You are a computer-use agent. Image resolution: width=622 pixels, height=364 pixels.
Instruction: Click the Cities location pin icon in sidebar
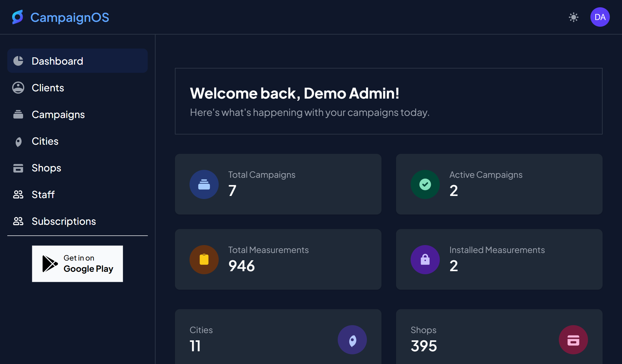coord(19,142)
